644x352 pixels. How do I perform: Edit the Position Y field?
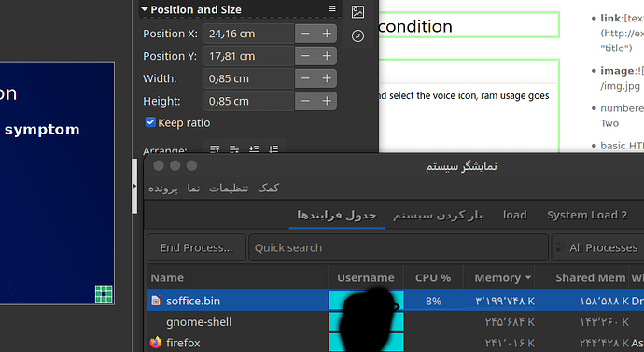point(248,56)
